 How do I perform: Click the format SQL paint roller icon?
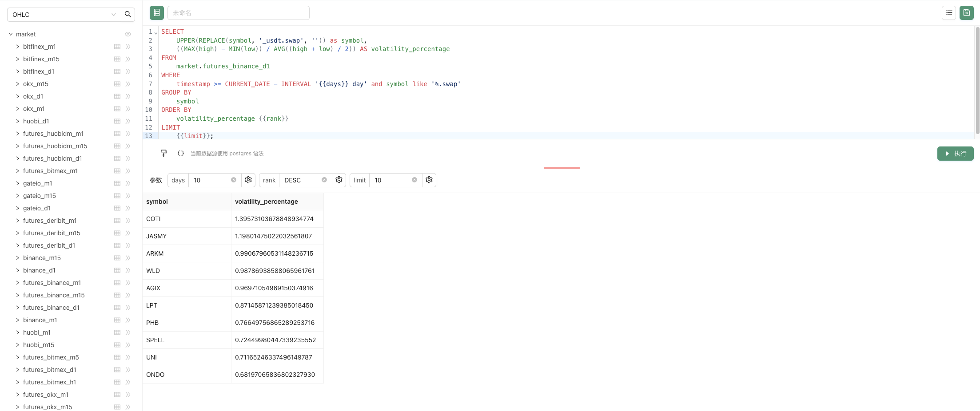click(163, 153)
